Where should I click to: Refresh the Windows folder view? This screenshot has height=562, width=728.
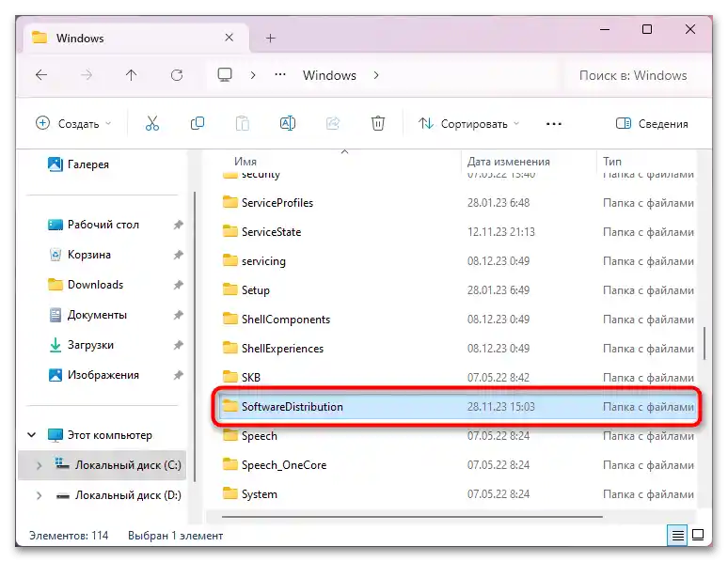tap(177, 75)
